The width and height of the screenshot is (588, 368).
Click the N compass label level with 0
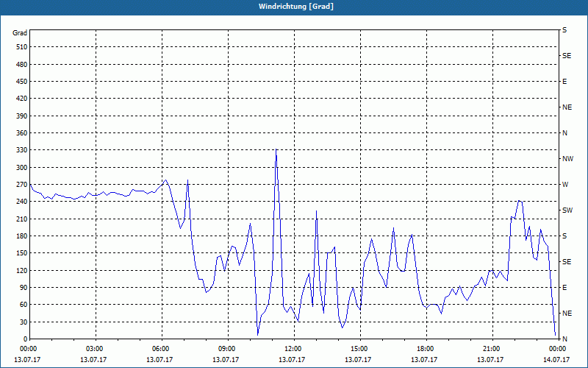coord(564,339)
